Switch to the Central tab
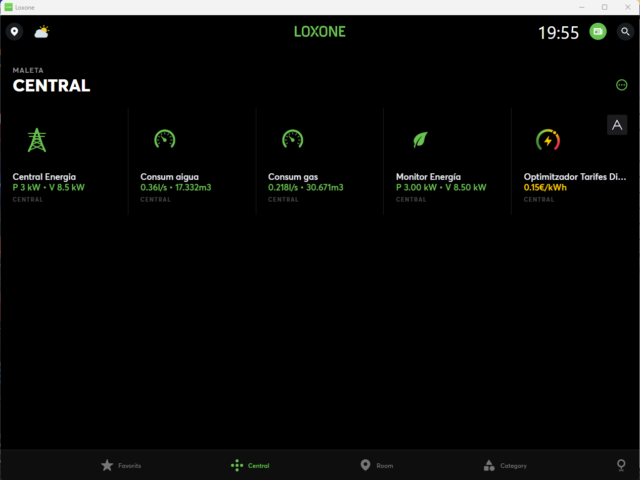This screenshot has height=480, width=640. pos(250,465)
